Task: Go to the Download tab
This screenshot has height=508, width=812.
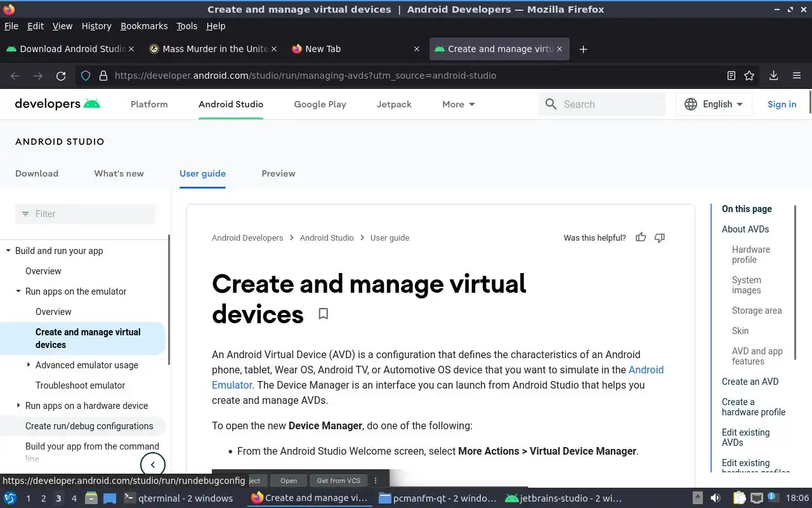Action: coord(37,173)
